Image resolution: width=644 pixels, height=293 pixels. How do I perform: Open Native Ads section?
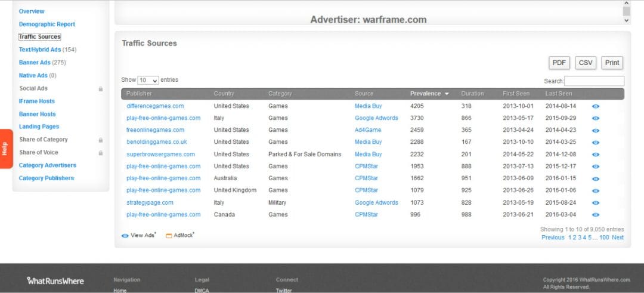tap(33, 76)
